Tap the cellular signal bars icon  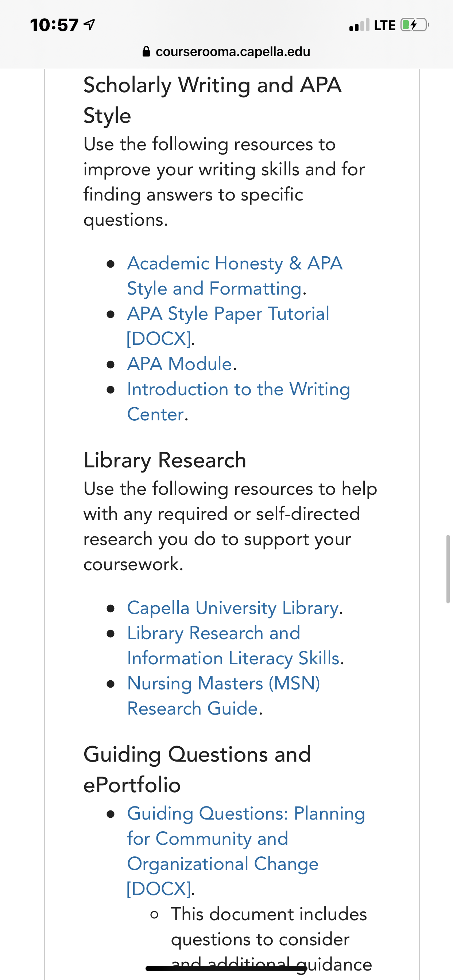pyautogui.click(x=359, y=25)
